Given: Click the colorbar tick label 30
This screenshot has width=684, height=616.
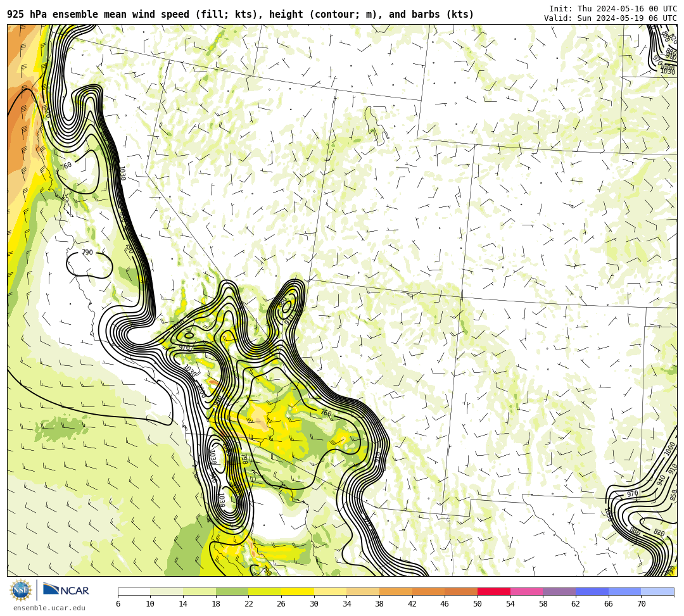Looking at the screenshot, I should (314, 604).
